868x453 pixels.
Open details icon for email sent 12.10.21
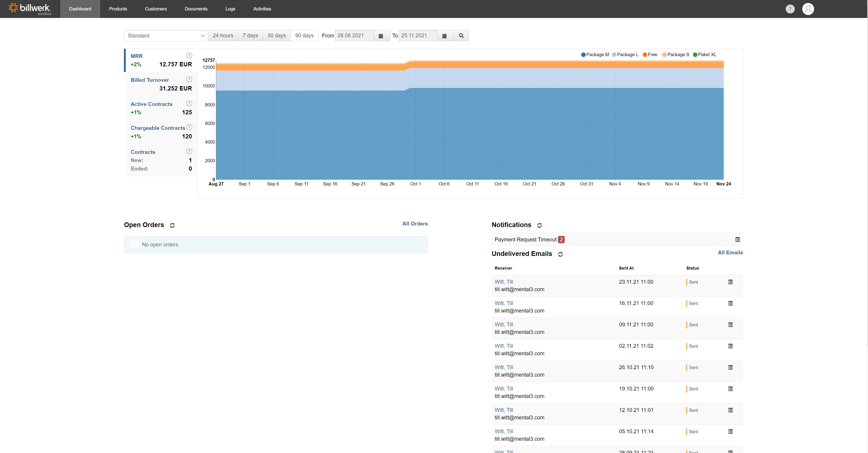coord(730,410)
